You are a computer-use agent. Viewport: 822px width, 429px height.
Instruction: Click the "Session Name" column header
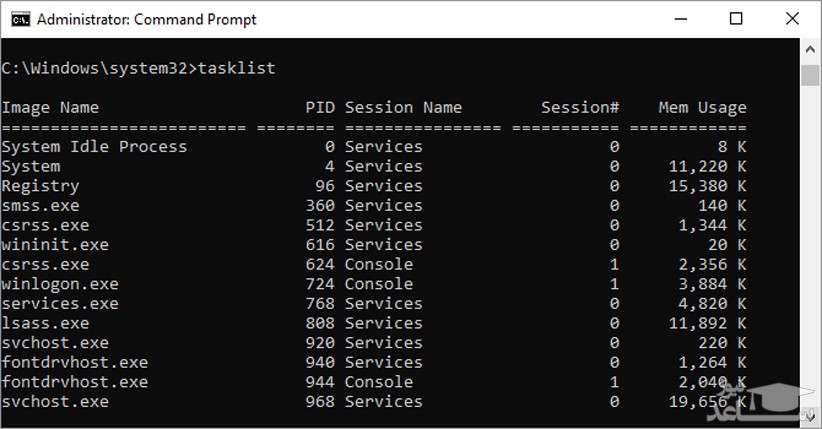tap(403, 107)
